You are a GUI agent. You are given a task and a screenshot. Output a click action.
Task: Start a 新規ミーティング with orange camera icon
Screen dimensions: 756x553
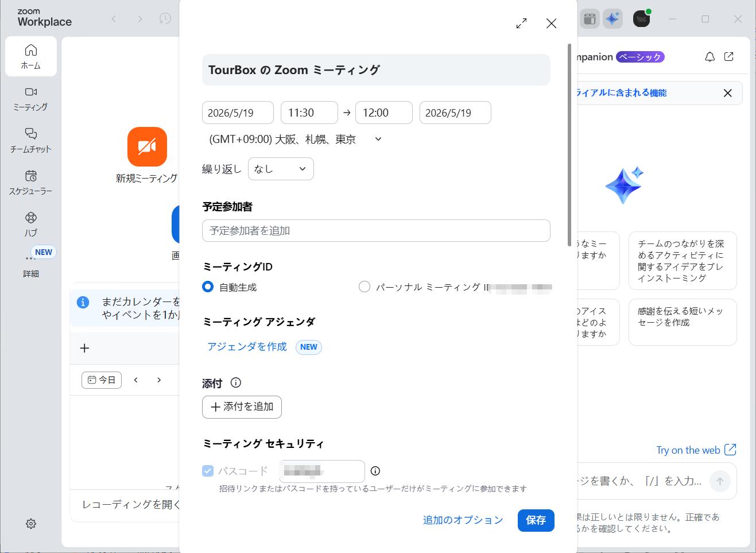pos(147,146)
